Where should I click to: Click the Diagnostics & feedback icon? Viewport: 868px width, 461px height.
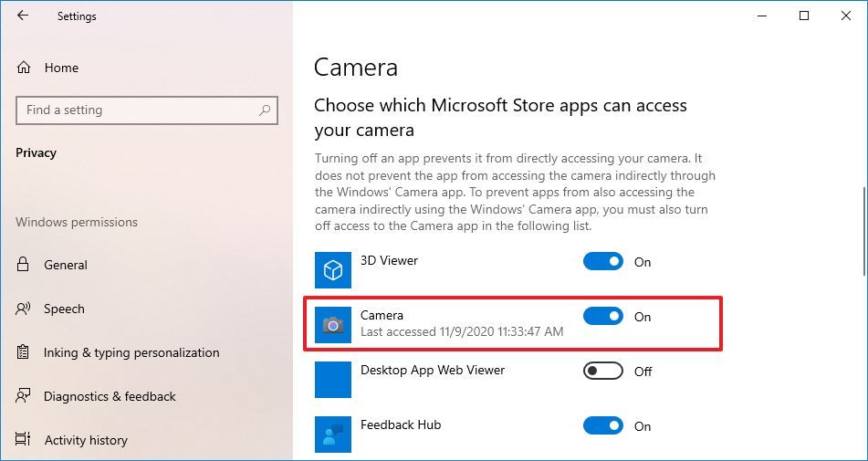[24, 396]
